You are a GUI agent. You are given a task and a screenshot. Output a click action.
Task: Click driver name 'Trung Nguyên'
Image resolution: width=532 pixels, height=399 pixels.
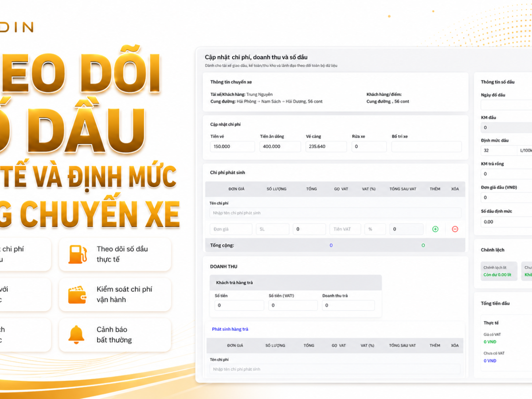[x=259, y=94]
